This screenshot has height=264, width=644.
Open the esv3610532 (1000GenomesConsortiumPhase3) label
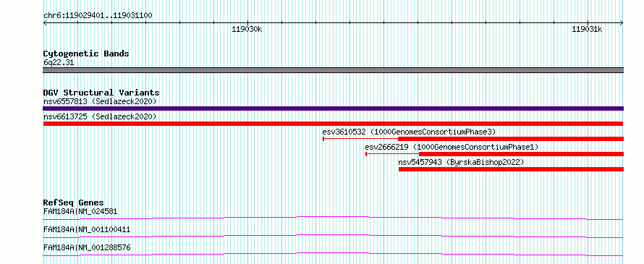(x=409, y=132)
